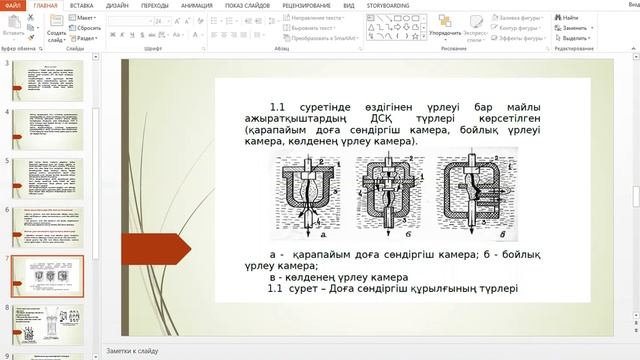Select the straight line shape
This screenshot has height=360, width=640.
[380, 18]
